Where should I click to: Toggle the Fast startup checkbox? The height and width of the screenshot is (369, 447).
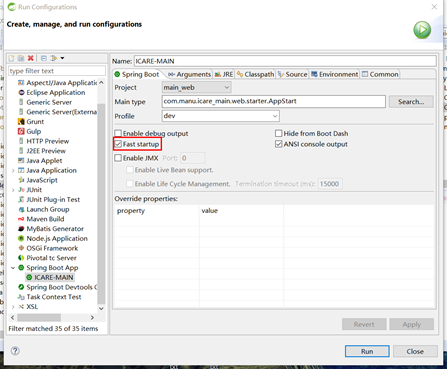118,144
